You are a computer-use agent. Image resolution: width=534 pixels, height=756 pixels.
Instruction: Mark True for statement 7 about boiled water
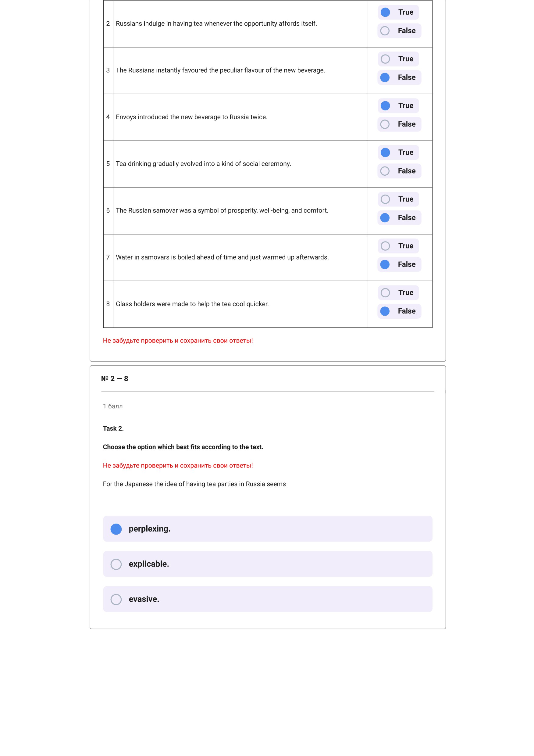click(398, 246)
